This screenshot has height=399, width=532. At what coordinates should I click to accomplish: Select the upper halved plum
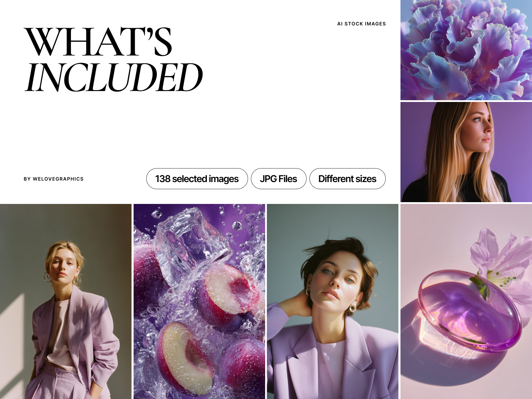(228, 296)
